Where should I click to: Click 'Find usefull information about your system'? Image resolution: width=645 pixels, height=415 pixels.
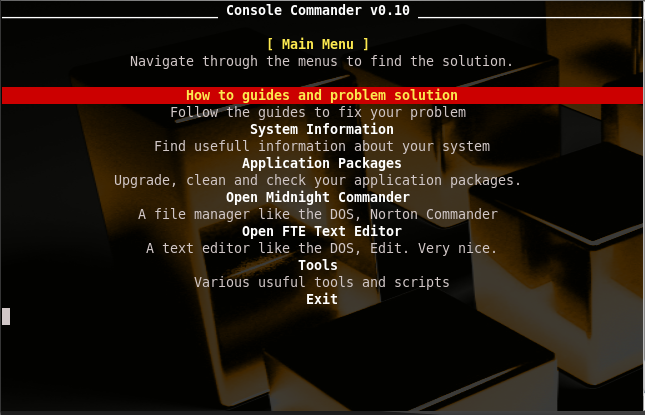322,146
